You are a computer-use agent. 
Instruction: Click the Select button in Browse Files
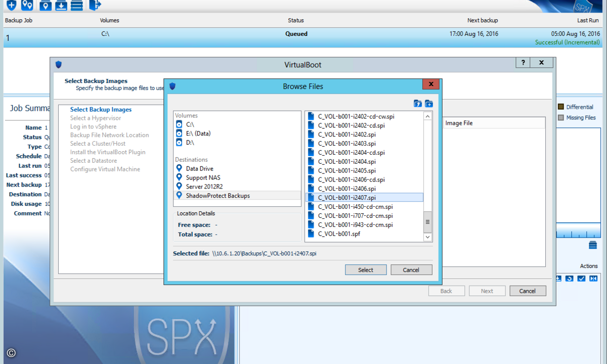[x=366, y=270]
